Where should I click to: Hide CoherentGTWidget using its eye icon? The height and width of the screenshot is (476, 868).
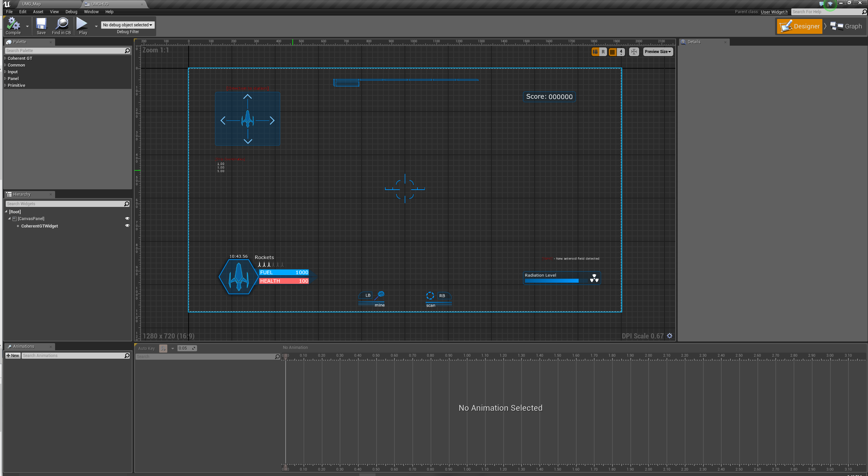(127, 225)
